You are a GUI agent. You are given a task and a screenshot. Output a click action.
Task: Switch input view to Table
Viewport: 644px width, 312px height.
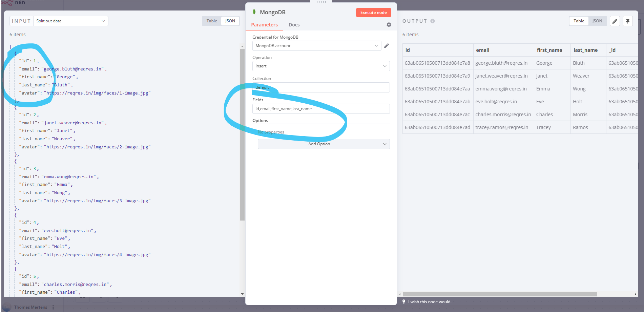[x=212, y=21]
